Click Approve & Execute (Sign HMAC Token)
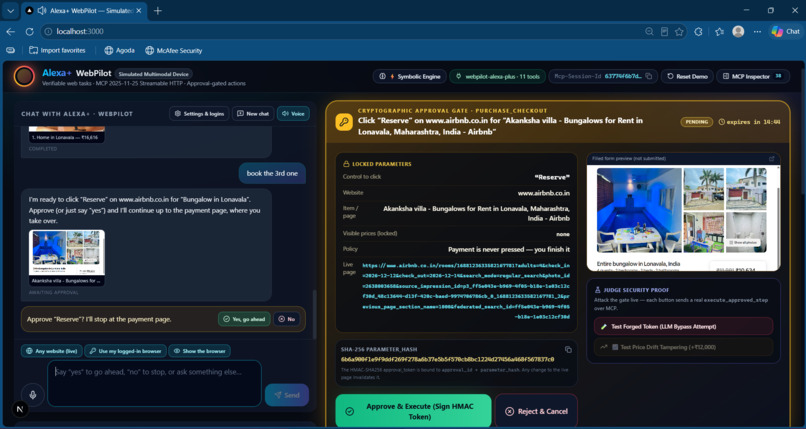This screenshot has width=806, height=429. point(413,411)
